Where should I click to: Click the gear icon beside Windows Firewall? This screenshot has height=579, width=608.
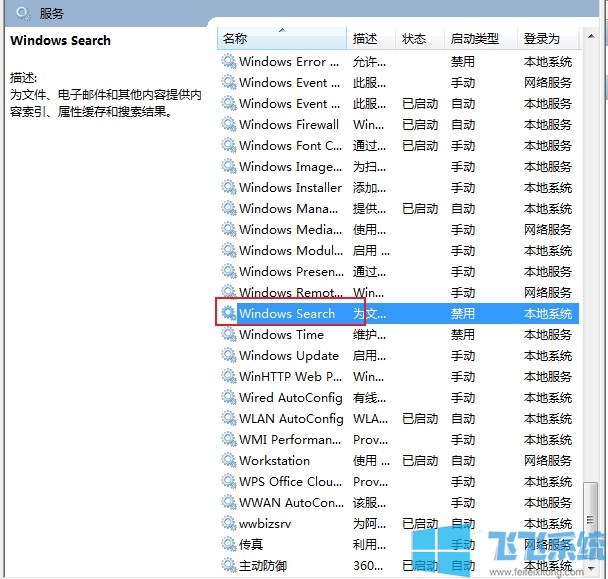point(229,125)
